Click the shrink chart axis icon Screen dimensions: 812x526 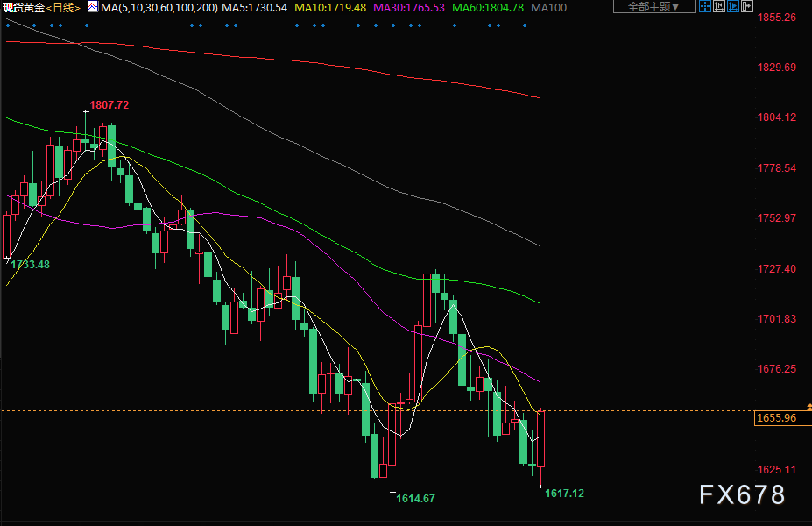[719, 7]
